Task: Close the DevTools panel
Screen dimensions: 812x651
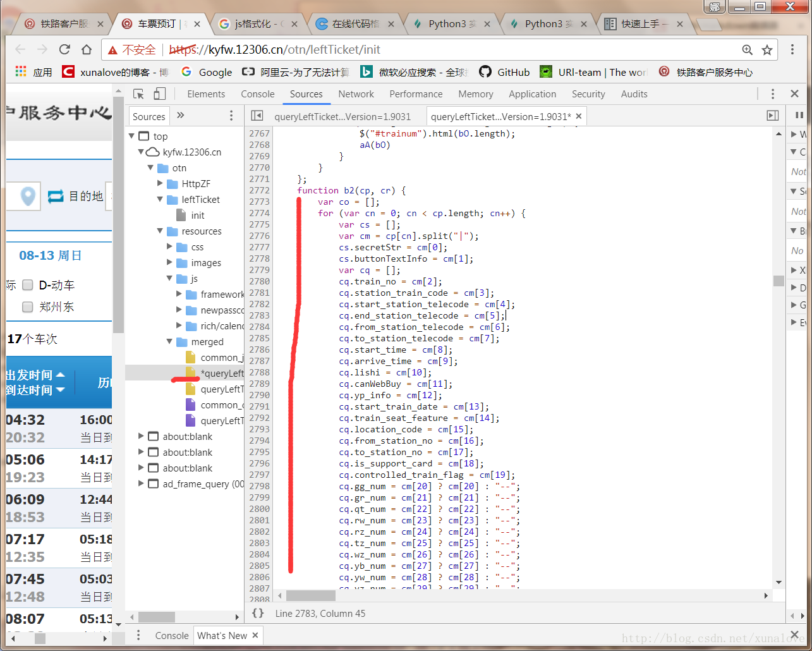Action: (795, 94)
